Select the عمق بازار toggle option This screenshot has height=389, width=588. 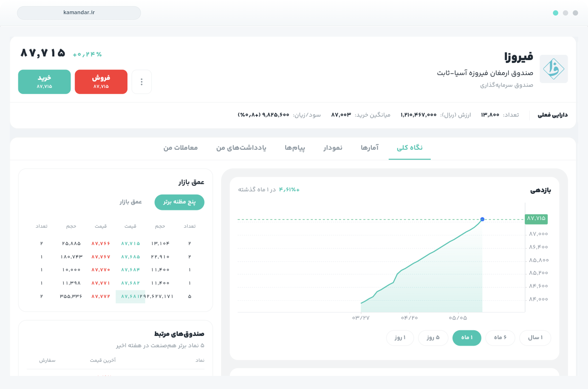pos(131,202)
